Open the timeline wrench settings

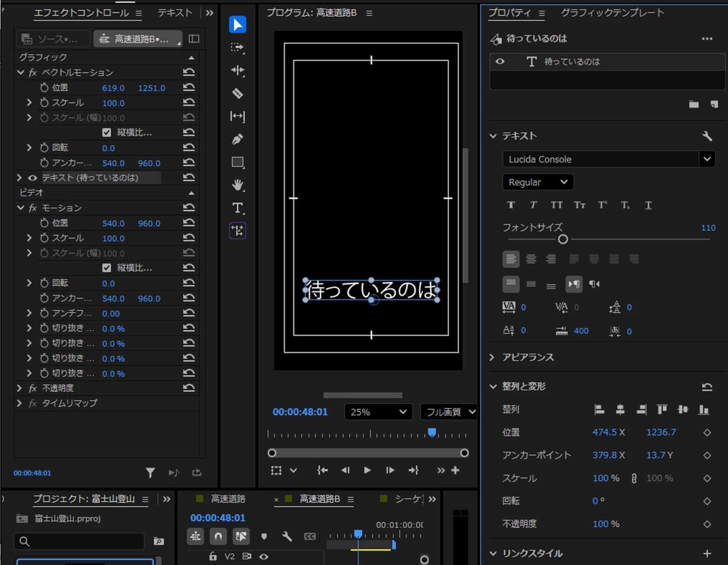tap(287, 536)
